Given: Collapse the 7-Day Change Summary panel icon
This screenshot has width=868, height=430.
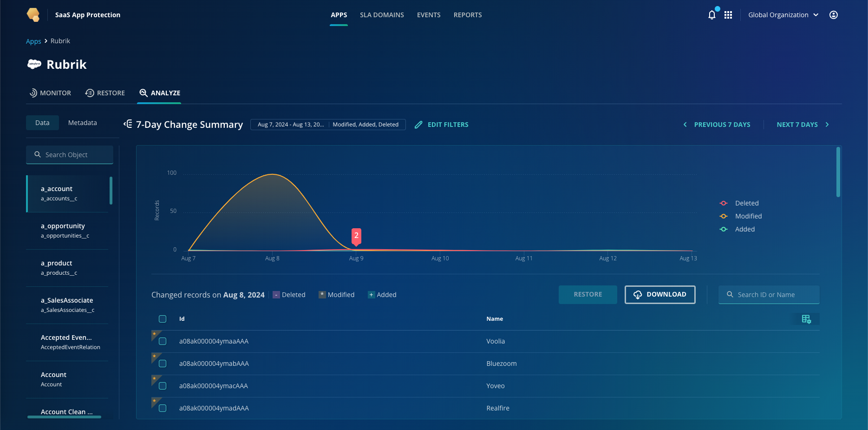Looking at the screenshot, I should 128,124.
